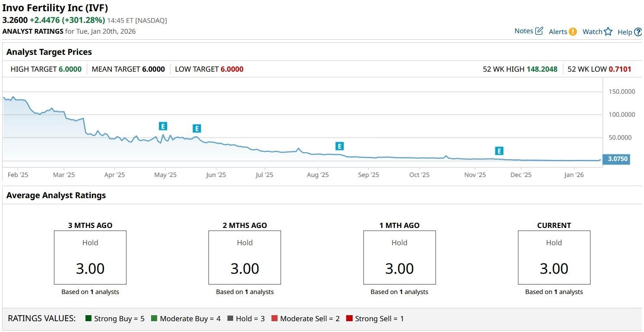Open the Help question mark icon

coord(638,32)
